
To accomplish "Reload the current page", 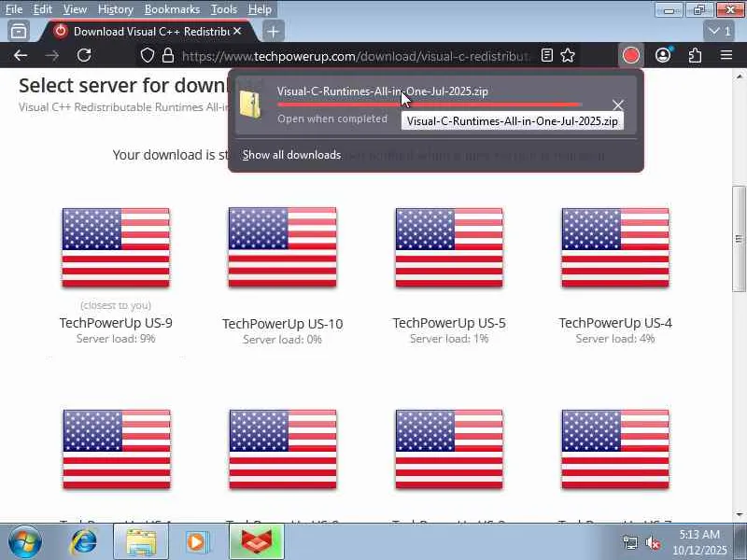I will (x=84, y=56).
